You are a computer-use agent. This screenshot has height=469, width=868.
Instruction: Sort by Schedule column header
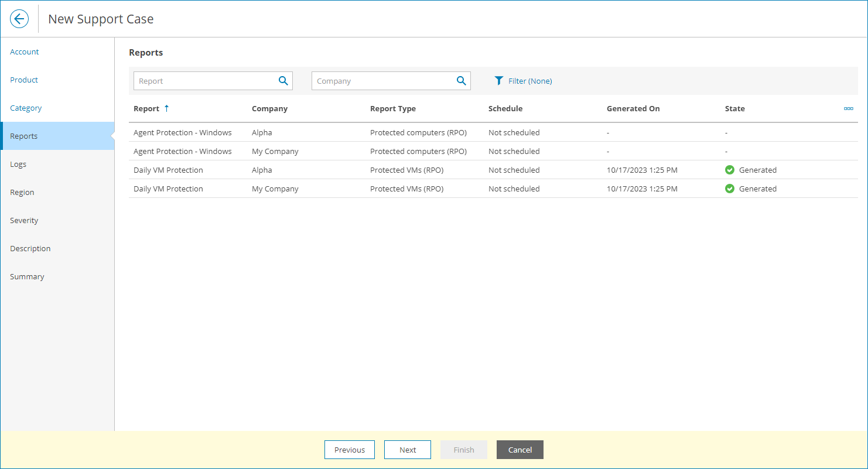click(x=505, y=108)
